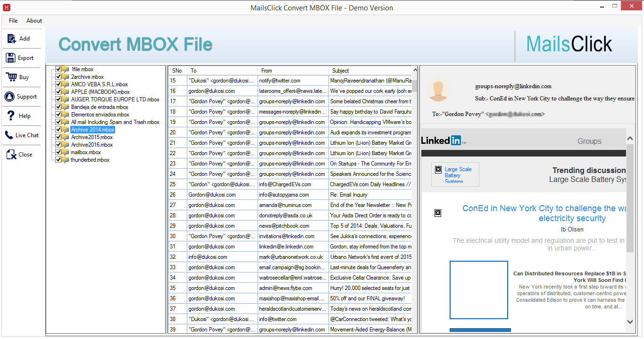The width and height of the screenshot is (644, 339).
Task: Click the folder icon of mailbox.mbox
Action: tap(66, 152)
